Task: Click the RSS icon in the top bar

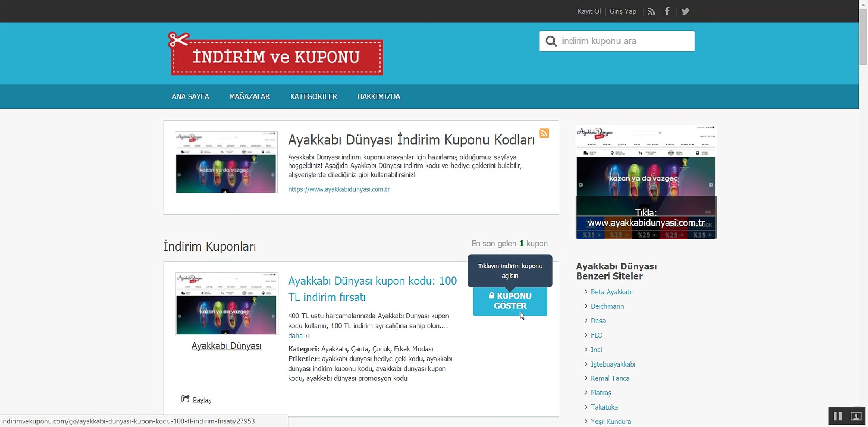Action: [651, 11]
